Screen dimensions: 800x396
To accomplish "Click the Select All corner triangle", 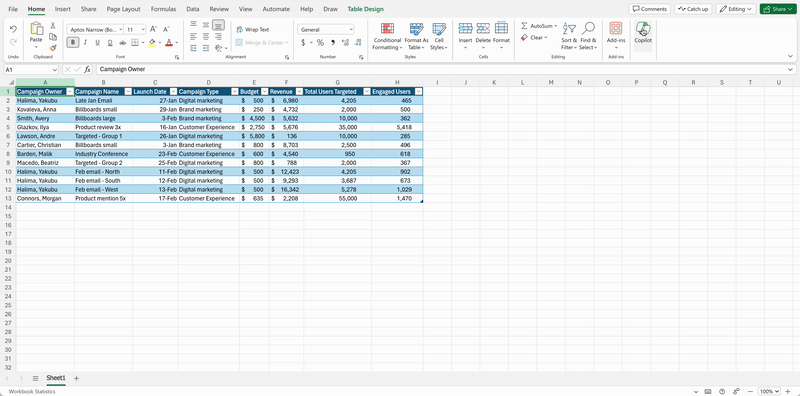I will 11,82.
